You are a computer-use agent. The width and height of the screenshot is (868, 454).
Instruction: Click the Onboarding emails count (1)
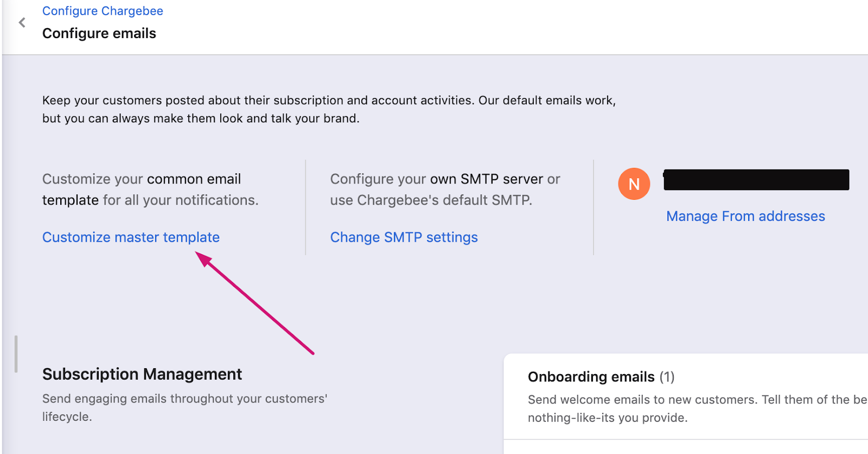click(x=667, y=377)
